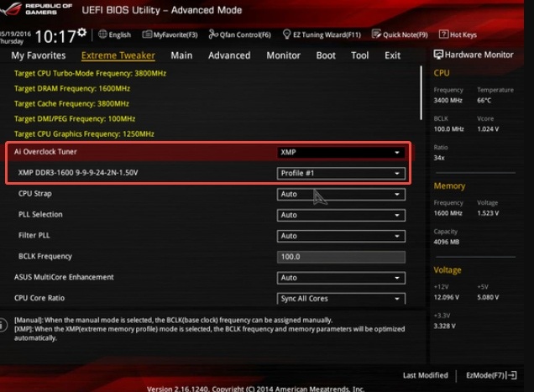The height and width of the screenshot is (392, 534).
Task: Click the settings gear next to the clock
Action: 81,33
